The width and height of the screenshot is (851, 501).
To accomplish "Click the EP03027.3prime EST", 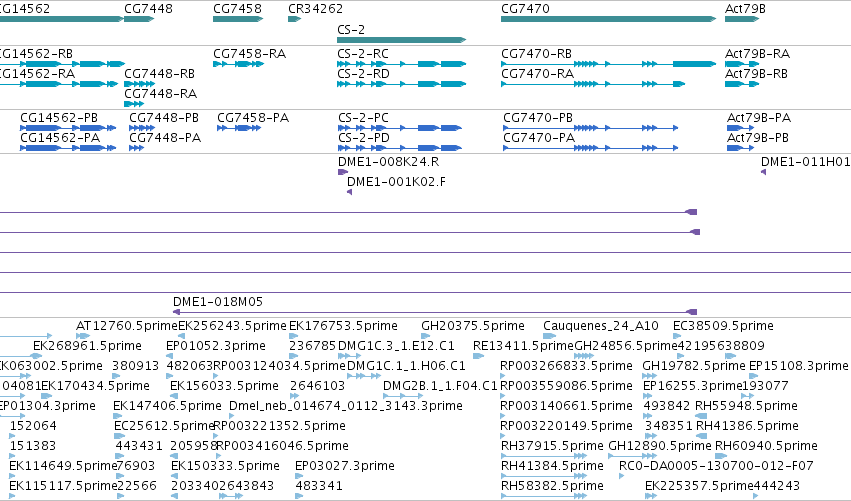I will pyautogui.click(x=299, y=476).
